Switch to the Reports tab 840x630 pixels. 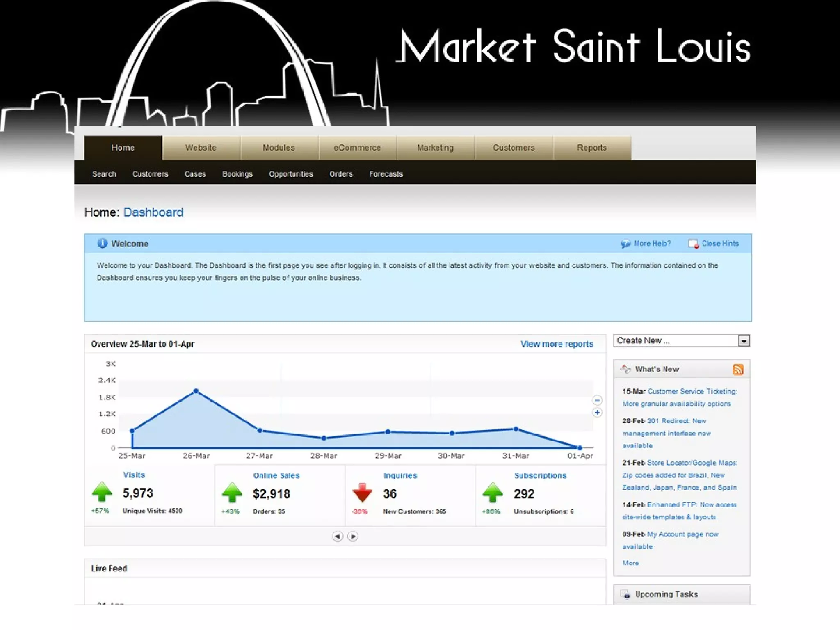pyautogui.click(x=591, y=148)
